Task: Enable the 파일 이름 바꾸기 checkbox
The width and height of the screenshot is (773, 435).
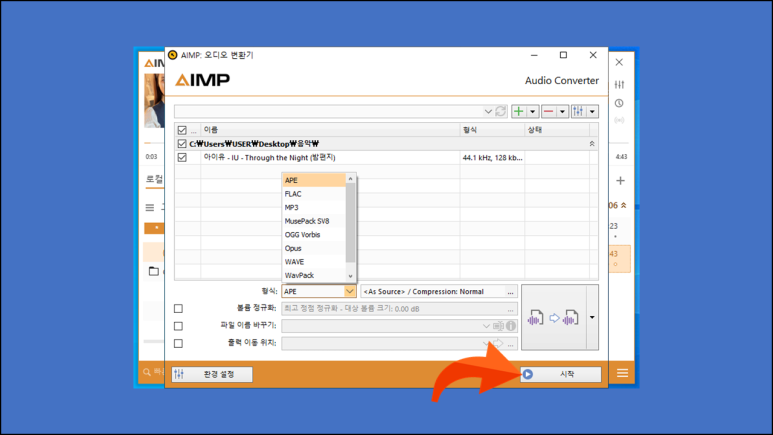Action: pyautogui.click(x=178, y=326)
